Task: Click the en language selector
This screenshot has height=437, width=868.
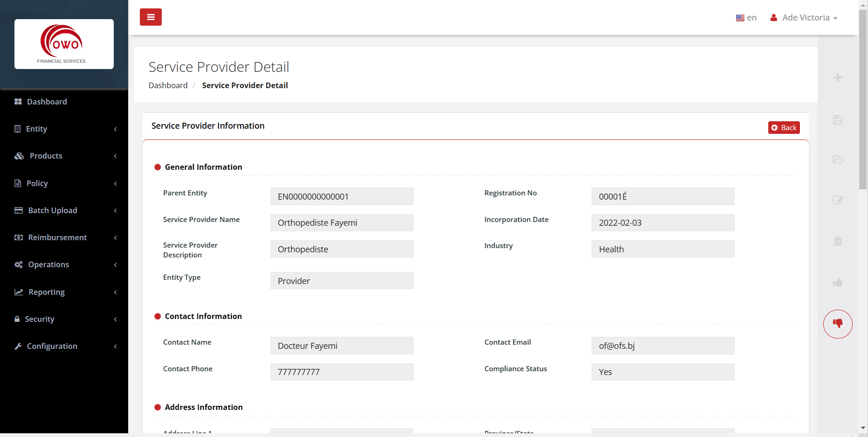Action: pyautogui.click(x=746, y=18)
